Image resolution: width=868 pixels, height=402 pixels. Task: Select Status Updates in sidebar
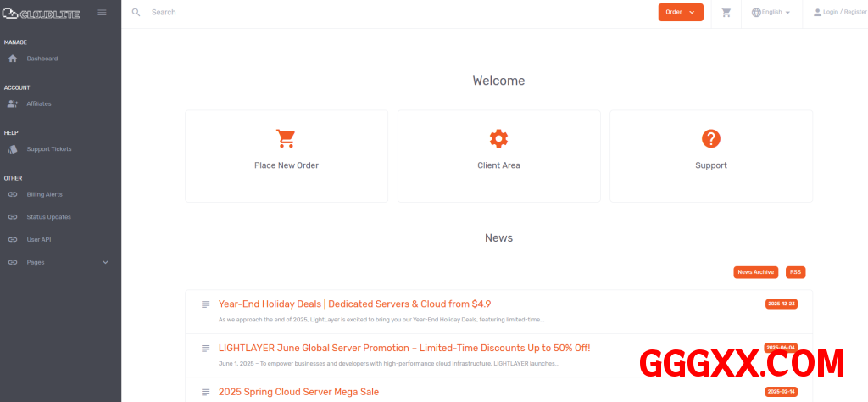pyautogui.click(x=48, y=217)
